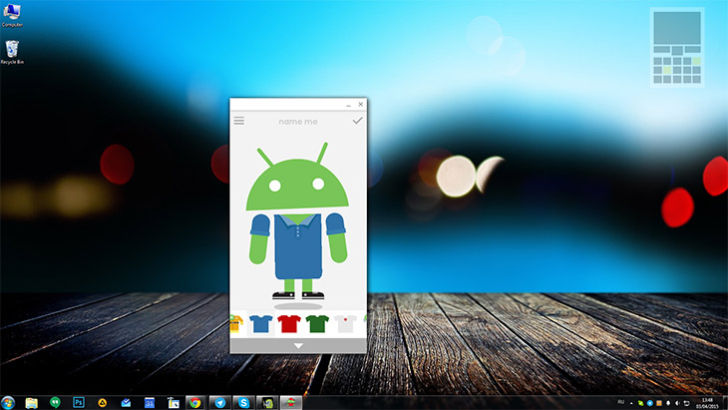Open Google Calendar from the taskbar
Image resolution: width=728 pixels, height=410 pixels.
[x=150, y=403]
